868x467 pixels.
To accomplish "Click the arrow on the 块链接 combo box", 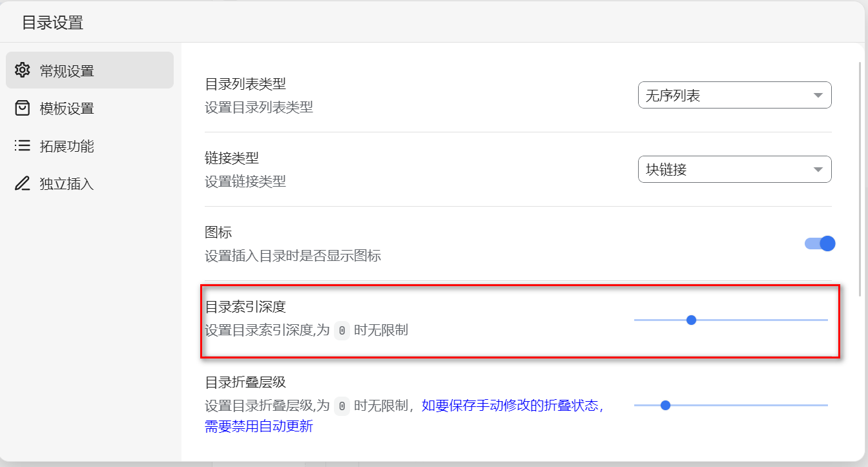I will tap(818, 170).
